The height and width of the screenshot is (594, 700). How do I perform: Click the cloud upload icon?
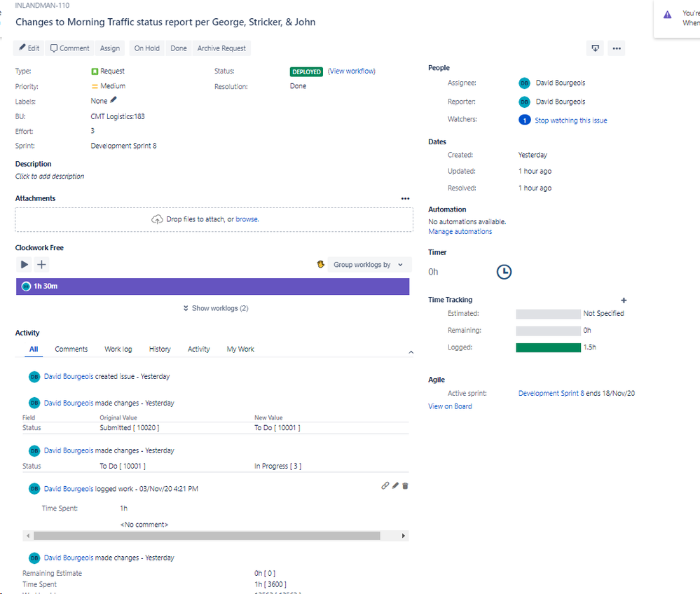pyautogui.click(x=157, y=219)
